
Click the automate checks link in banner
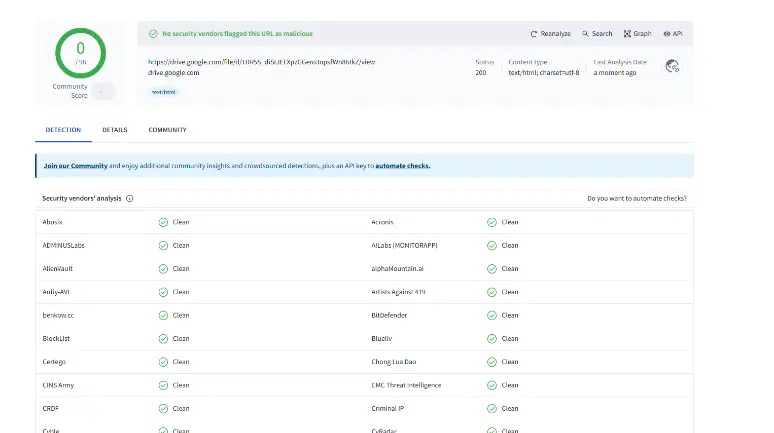403,166
